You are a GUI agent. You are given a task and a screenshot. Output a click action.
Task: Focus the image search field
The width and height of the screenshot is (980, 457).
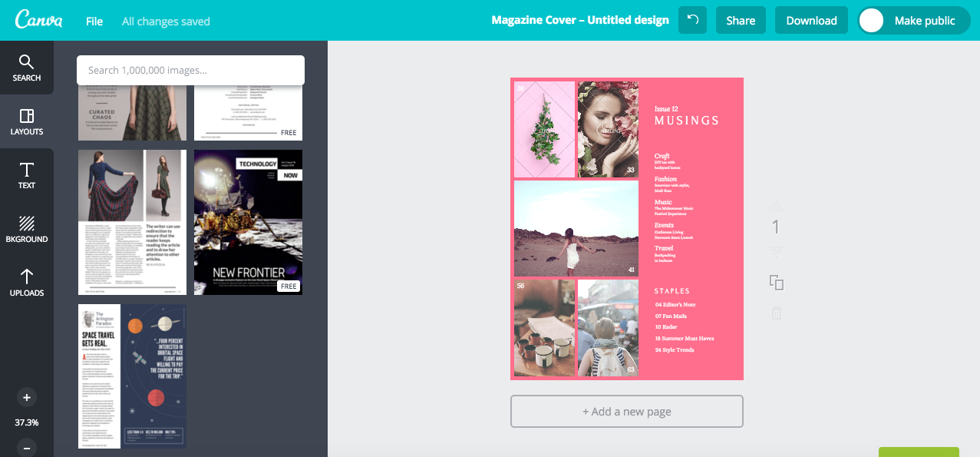(190, 70)
